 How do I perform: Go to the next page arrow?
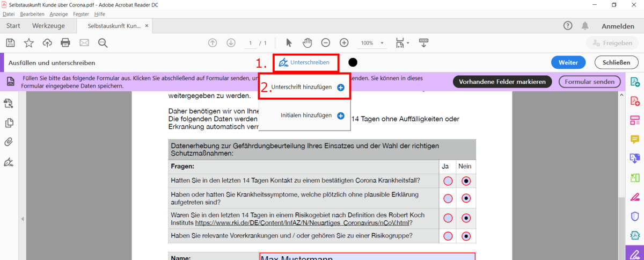tap(231, 43)
